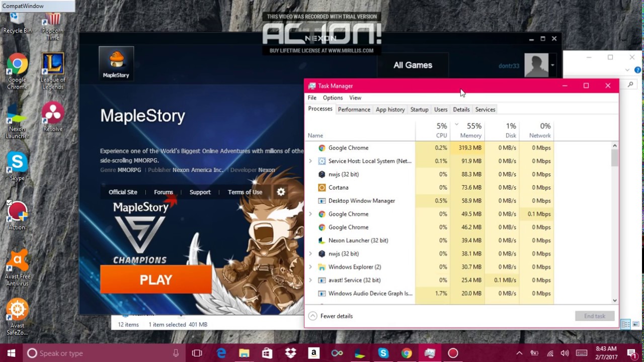Open Action! desktop shortcut
Screen dimensions: 644x362
[17, 216]
